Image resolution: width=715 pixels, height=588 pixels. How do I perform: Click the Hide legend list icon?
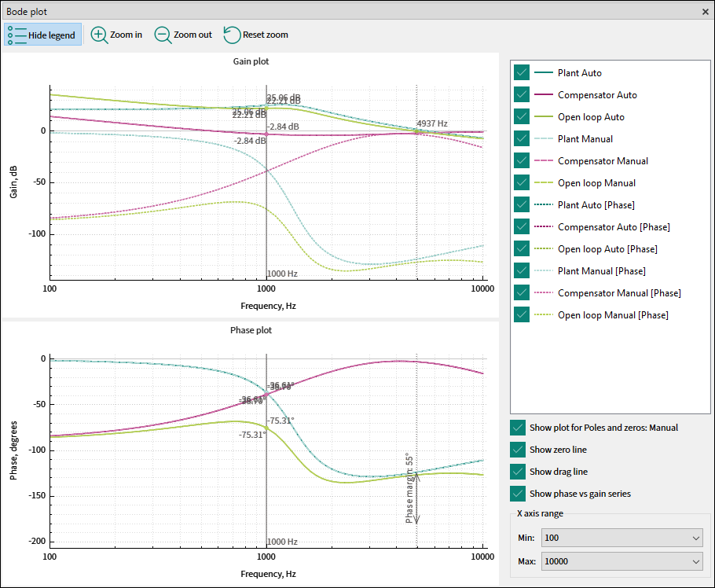[x=16, y=35]
